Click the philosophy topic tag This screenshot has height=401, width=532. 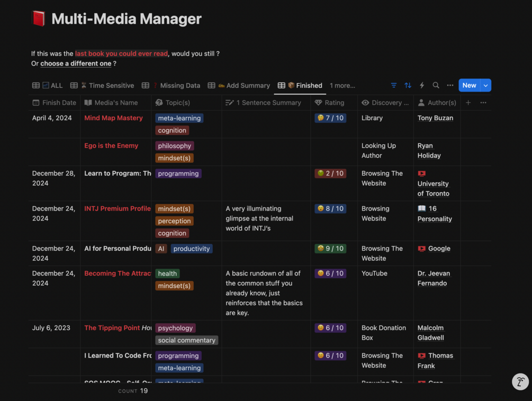[174, 146]
